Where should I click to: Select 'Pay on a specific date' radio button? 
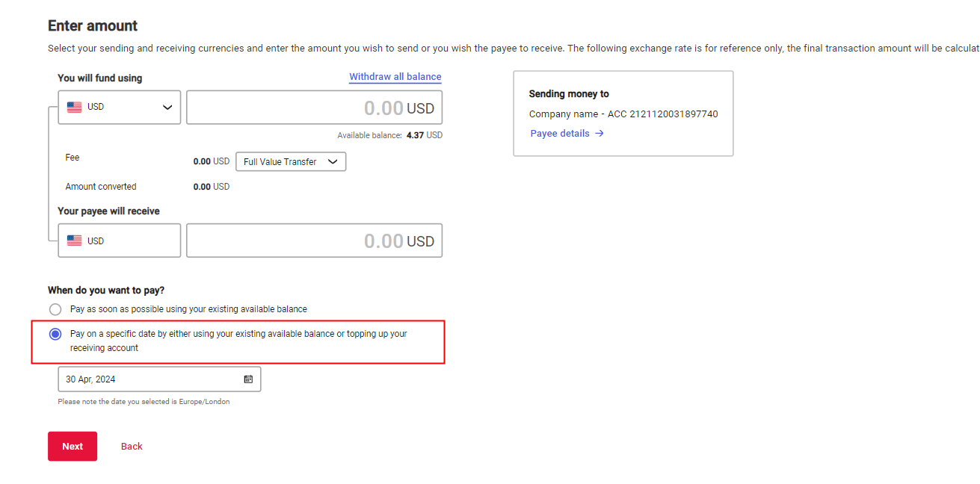click(55, 334)
